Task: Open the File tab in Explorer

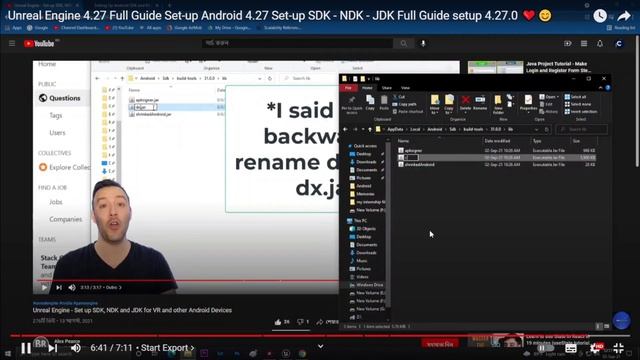Action: point(348,88)
